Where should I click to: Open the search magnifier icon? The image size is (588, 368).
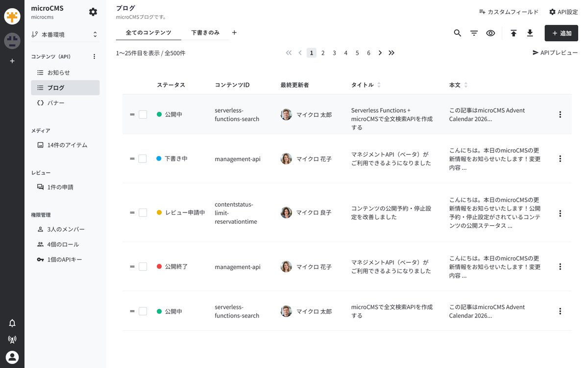[x=457, y=33]
